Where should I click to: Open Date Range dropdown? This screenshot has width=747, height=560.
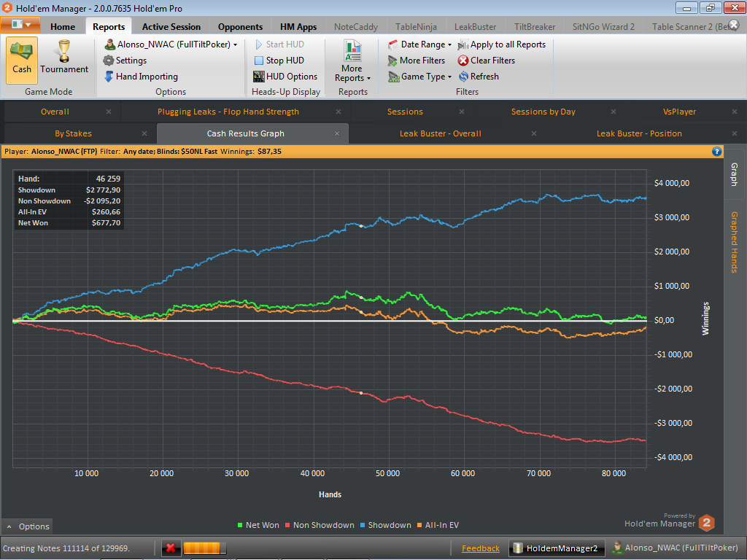pos(420,44)
